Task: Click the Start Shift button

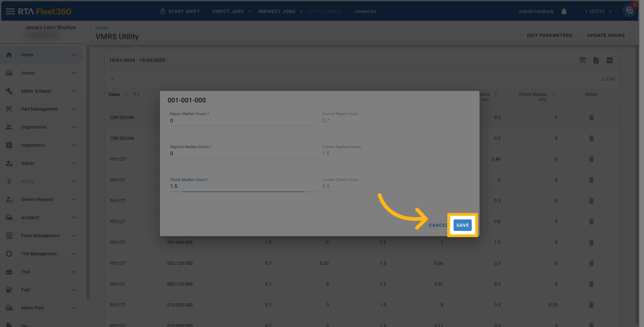Action: [x=180, y=12]
